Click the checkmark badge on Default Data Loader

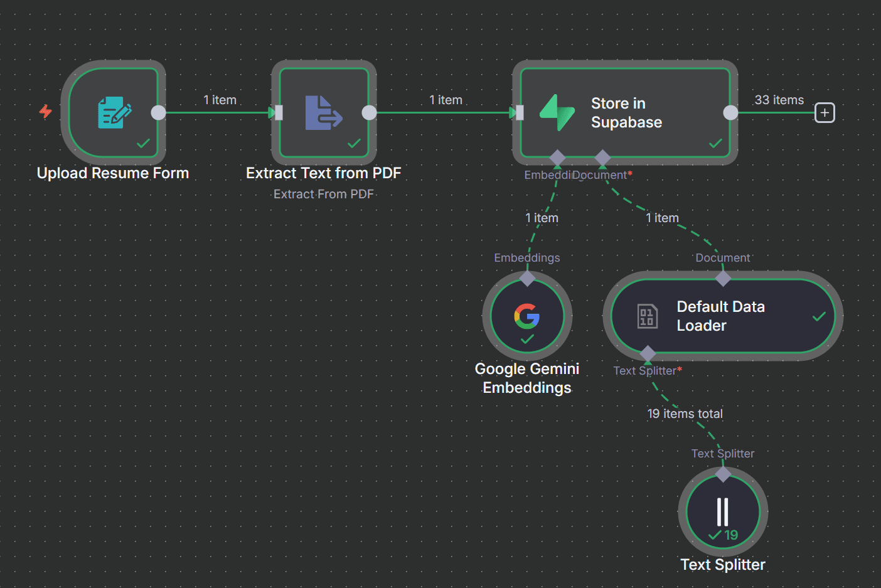[x=819, y=317]
